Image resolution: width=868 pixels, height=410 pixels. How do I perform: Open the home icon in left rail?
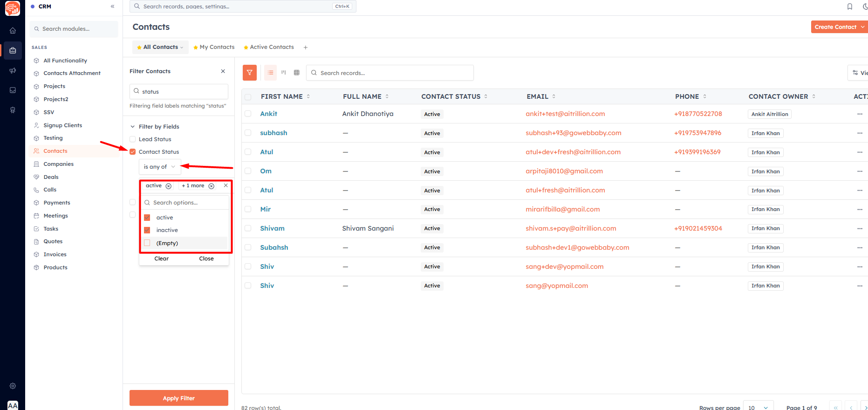13,31
